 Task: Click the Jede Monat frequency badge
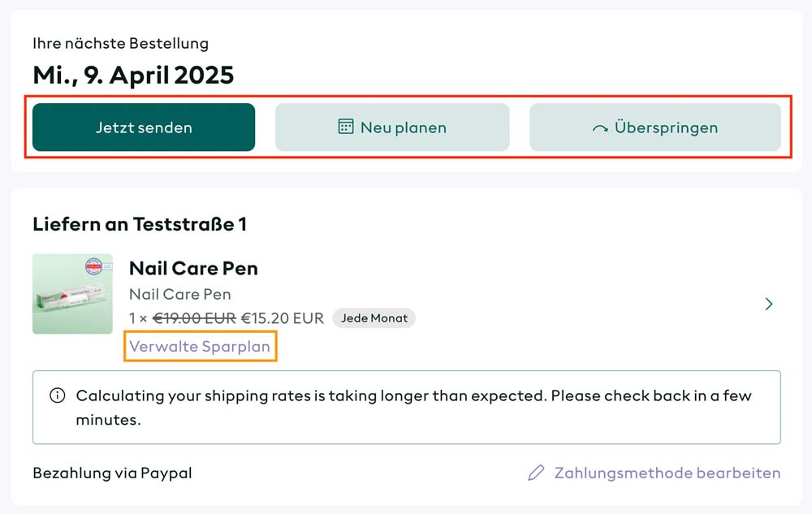pyautogui.click(x=374, y=317)
